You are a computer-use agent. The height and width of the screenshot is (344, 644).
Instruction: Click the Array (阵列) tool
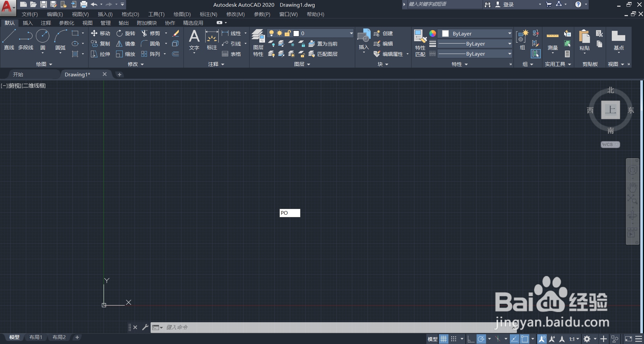click(151, 54)
